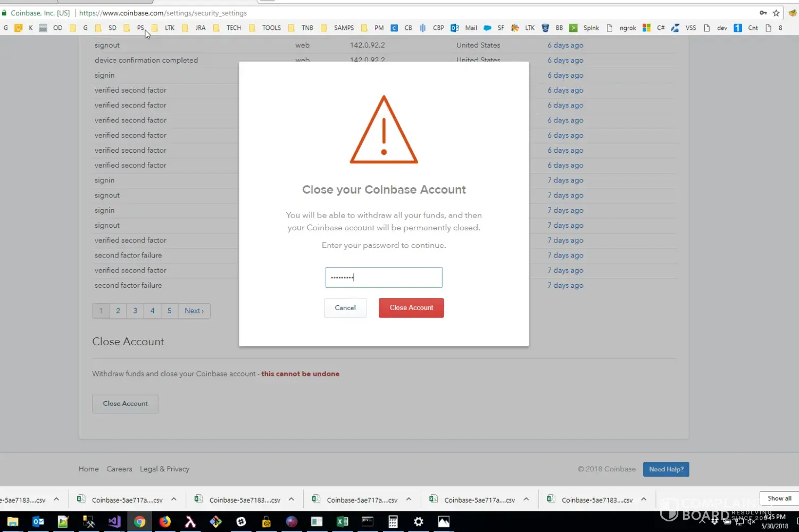Viewport: 799px width, 532px height.
Task: Cancel the Close Account dialog
Action: (x=345, y=307)
